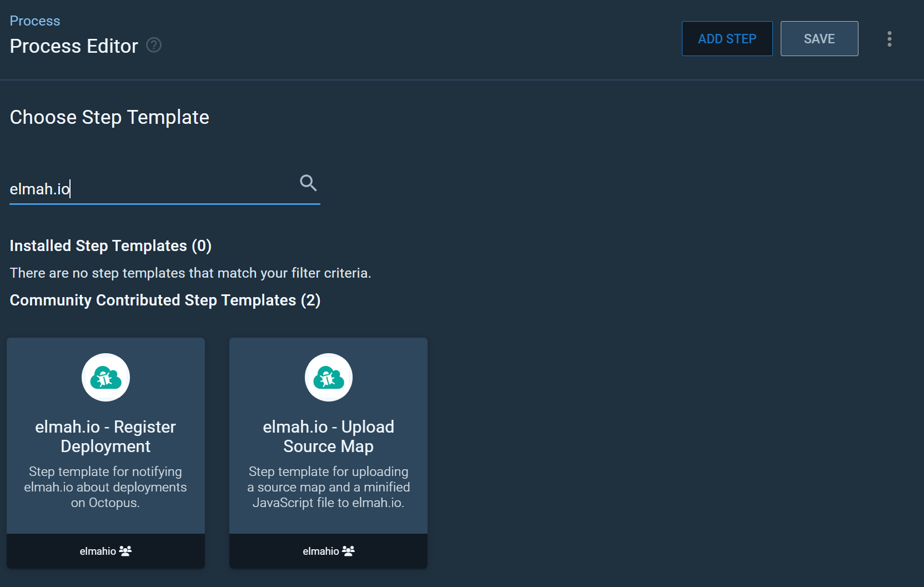Click the search magnifier icon
The width and height of the screenshot is (924, 587).
coord(308,183)
